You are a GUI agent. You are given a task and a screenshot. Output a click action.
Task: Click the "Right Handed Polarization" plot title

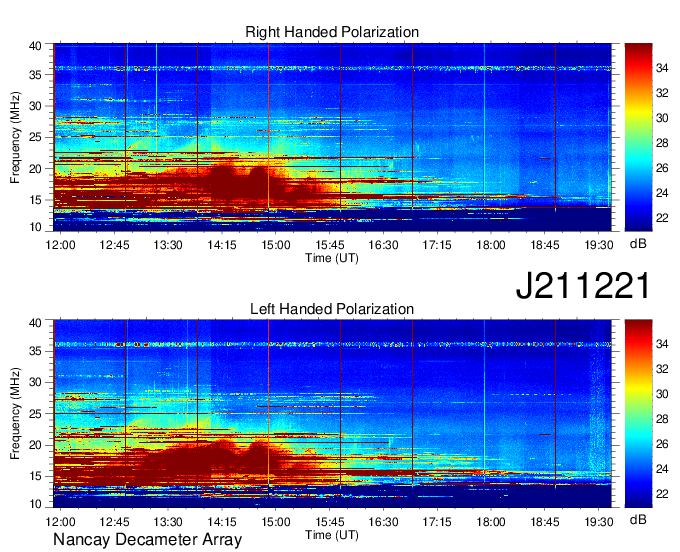click(x=332, y=32)
